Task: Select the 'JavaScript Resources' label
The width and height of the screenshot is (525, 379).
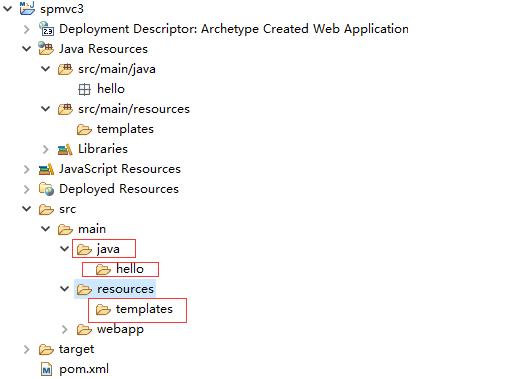Action: [x=120, y=169]
